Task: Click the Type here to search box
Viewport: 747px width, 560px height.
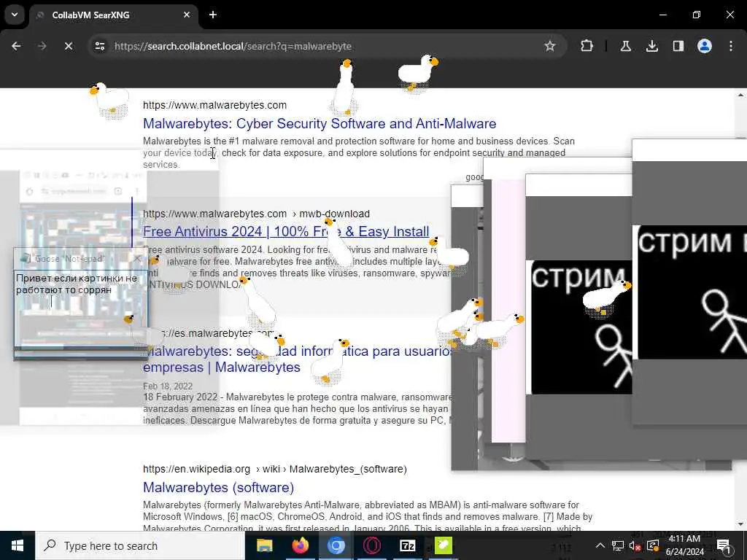Action: pyautogui.click(x=139, y=545)
